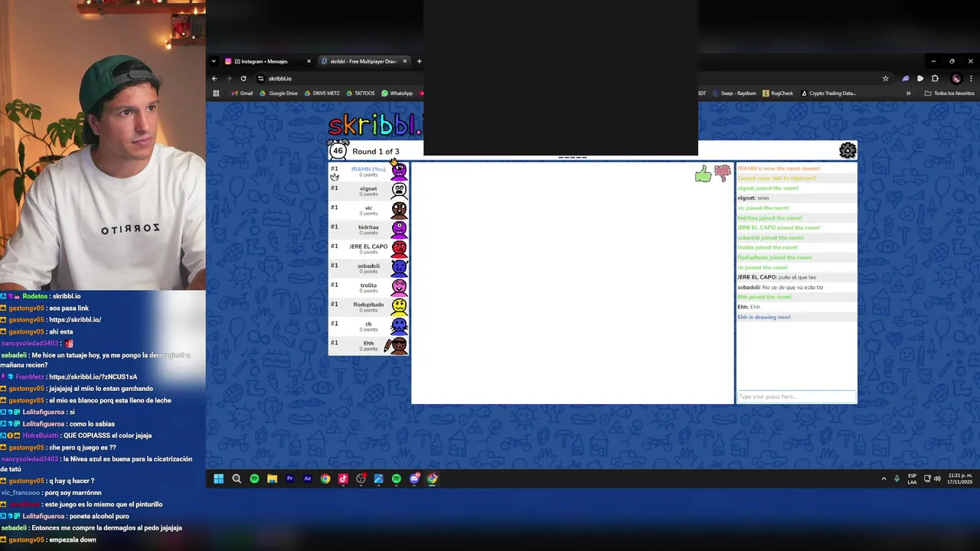
Task: Click sebadeli's blue avatar
Action: pyautogui.click(x=399, y=268)
